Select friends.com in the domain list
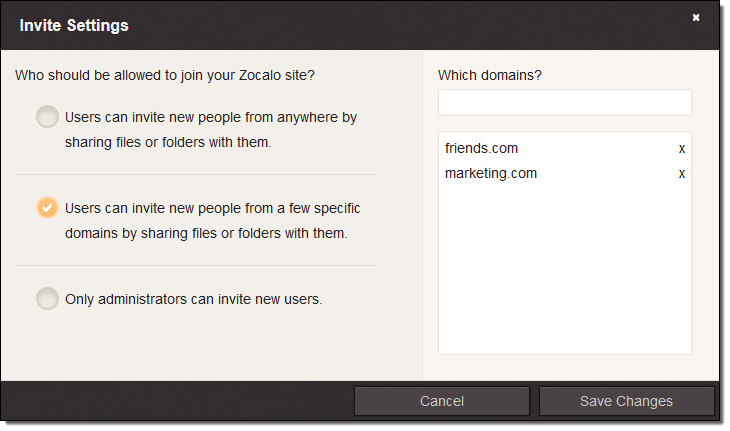This screenshot has height=431, width=730. tap(482, 149)
